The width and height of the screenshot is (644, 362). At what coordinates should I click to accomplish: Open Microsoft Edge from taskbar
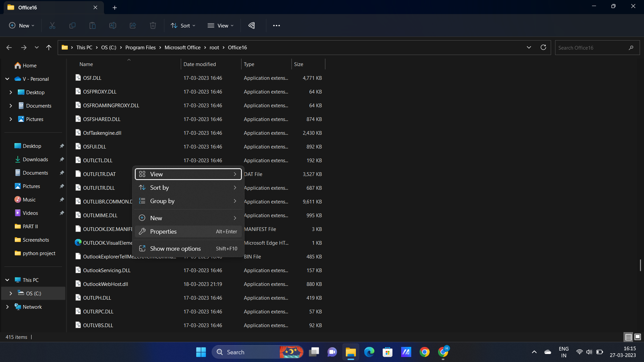pos(369,352)
